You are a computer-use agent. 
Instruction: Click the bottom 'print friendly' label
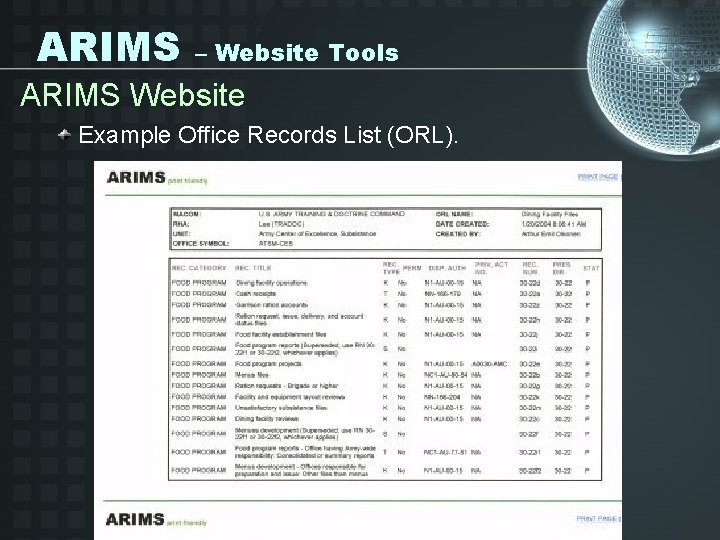click(187, 523)
